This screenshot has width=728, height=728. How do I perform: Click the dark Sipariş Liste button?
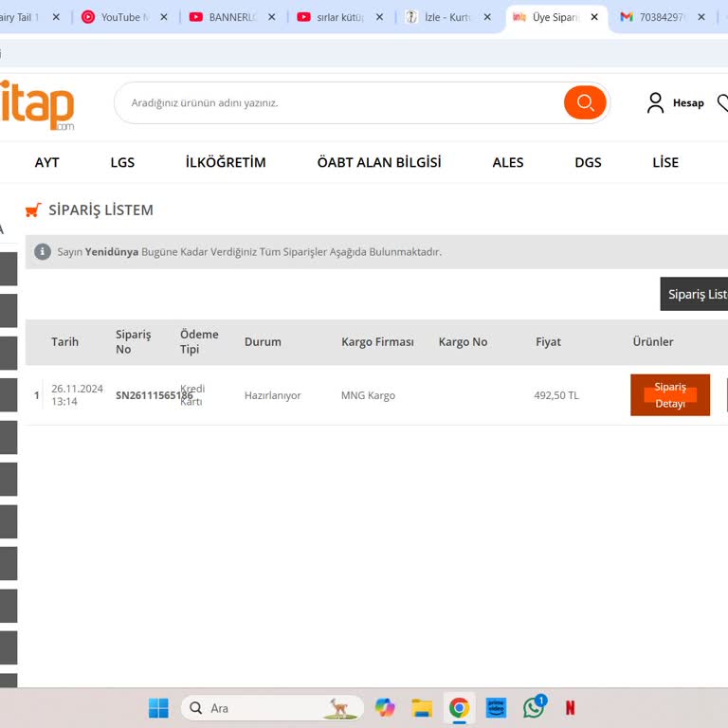click(694, 294)
